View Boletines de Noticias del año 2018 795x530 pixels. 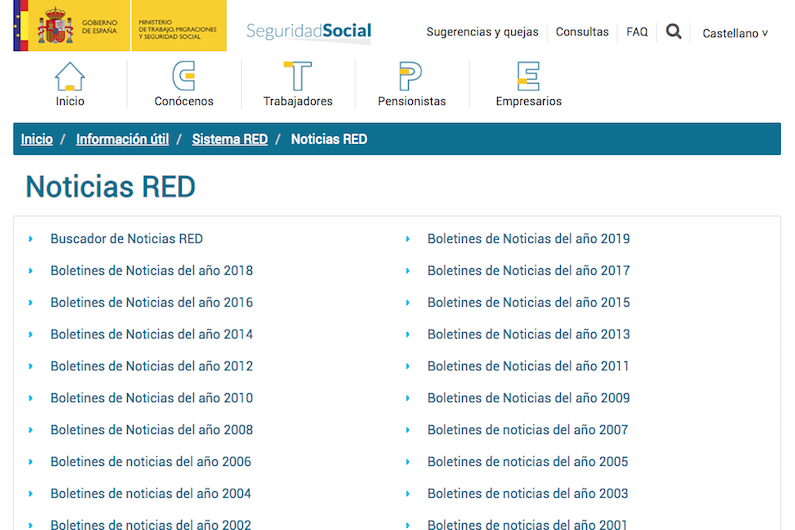(151, 271)
